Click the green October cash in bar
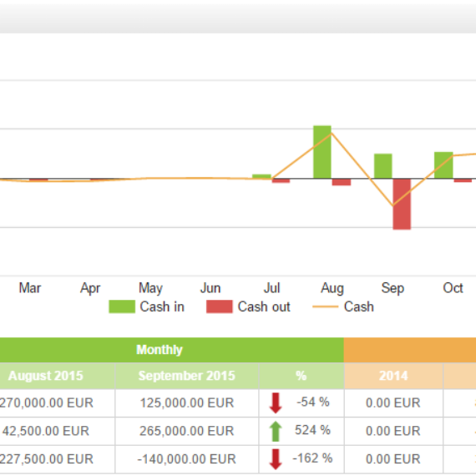 (x=443, y=165)
